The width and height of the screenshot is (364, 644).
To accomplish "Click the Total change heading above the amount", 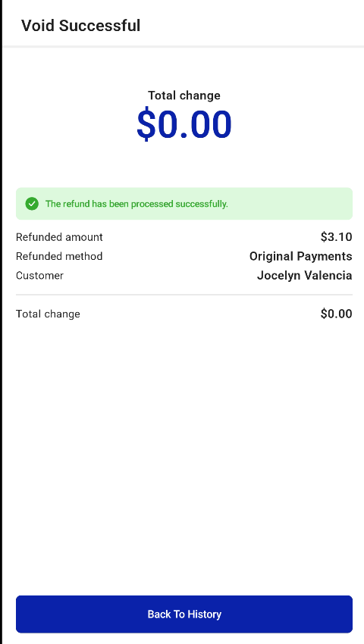I will pyautogui.click(x=184, y=95).
